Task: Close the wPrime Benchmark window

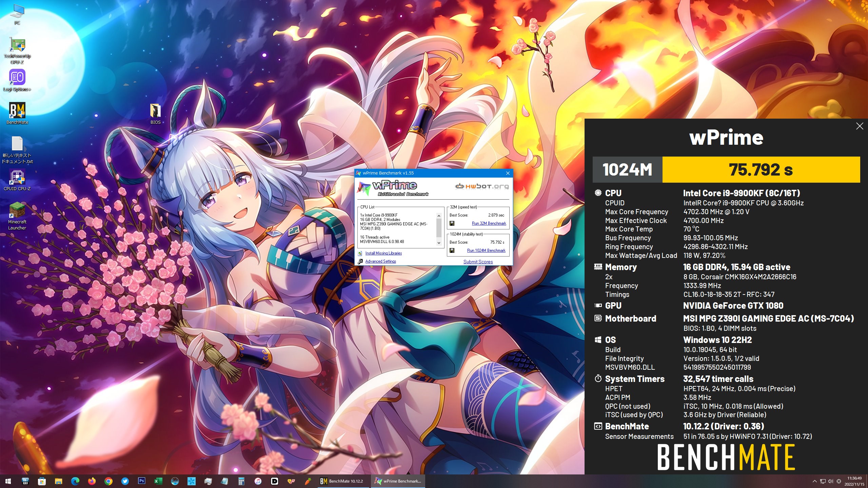Action: click(x=508, y=173)
